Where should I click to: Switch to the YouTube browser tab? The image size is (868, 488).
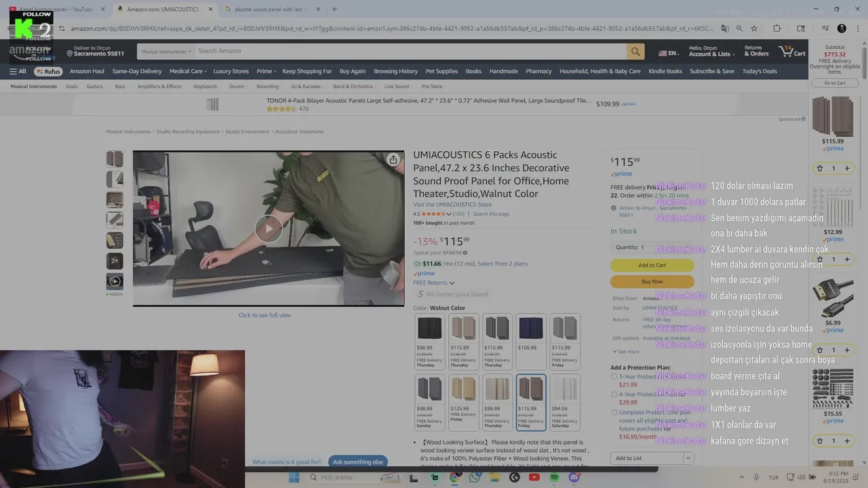pyautogui.click(x=57, y=9)
